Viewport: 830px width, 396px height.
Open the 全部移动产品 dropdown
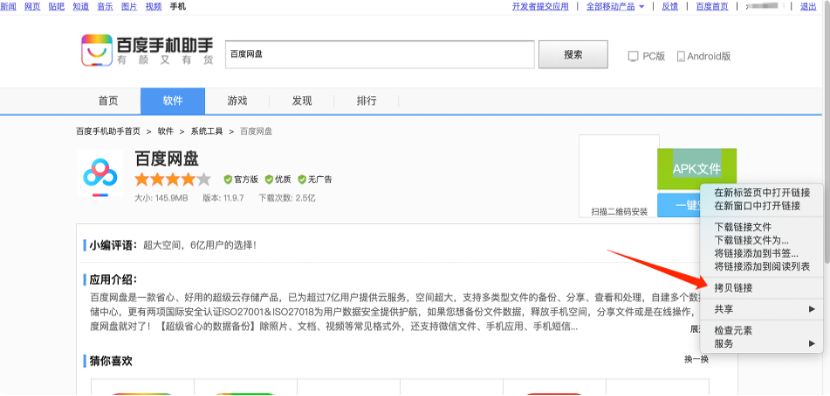click(615, 6)
